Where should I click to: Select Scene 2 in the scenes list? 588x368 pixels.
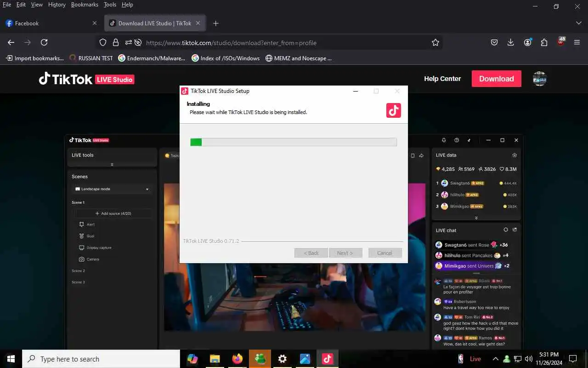coord(78,271)
